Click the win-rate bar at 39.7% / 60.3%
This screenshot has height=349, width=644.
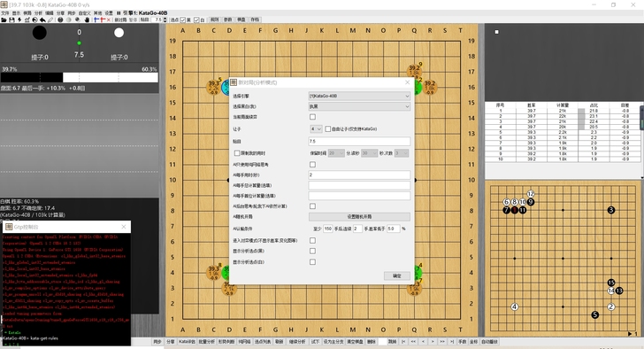(80, 77)
